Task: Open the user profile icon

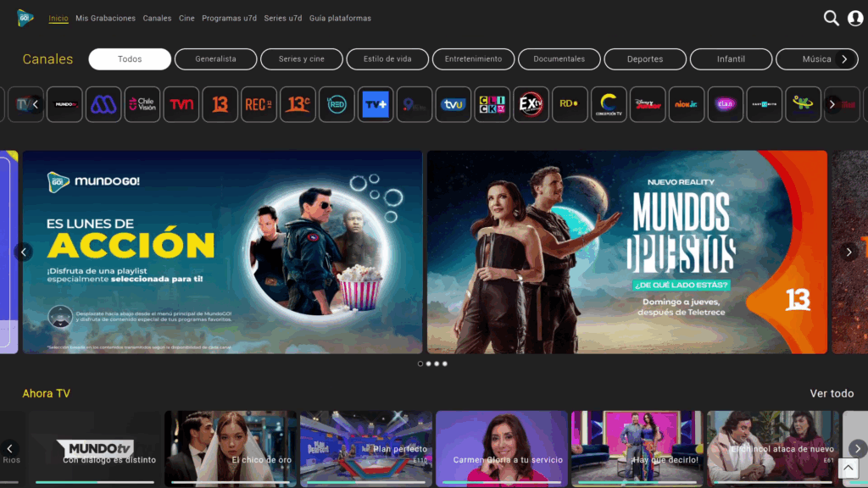Action: coord(855,19)
